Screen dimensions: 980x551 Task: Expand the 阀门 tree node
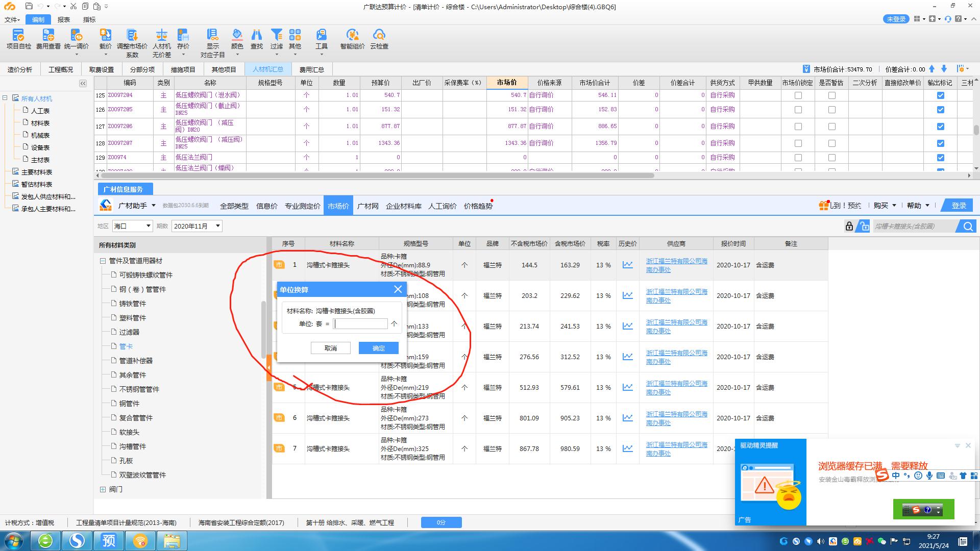[x=103, y=489]
